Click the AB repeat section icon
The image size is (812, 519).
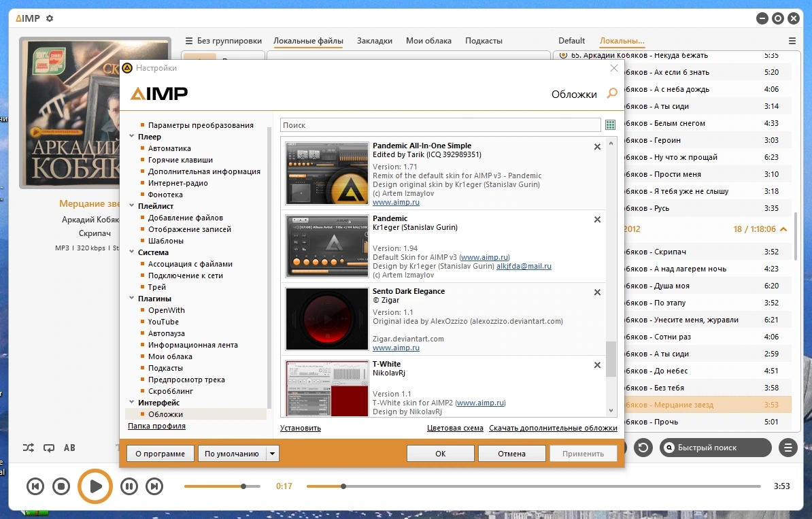click(x=69, y=448)
